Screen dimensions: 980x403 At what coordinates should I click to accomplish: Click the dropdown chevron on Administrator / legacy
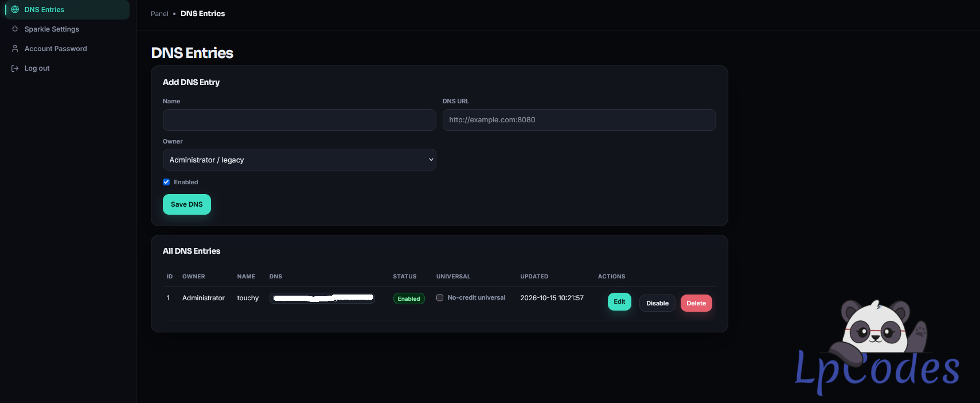tap(431, 160)
